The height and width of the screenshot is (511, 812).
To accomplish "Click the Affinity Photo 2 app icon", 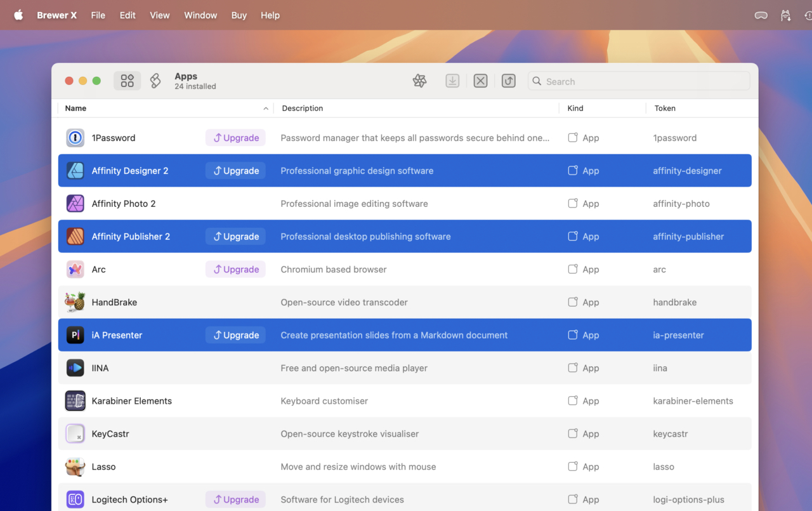I will [75, 204].
